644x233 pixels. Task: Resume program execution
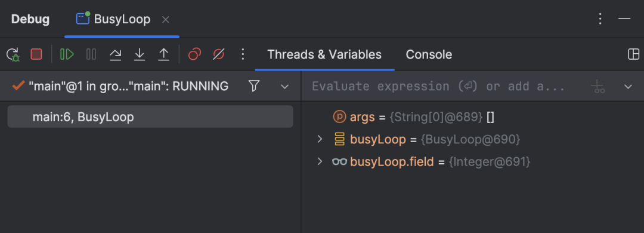point(67,54)
